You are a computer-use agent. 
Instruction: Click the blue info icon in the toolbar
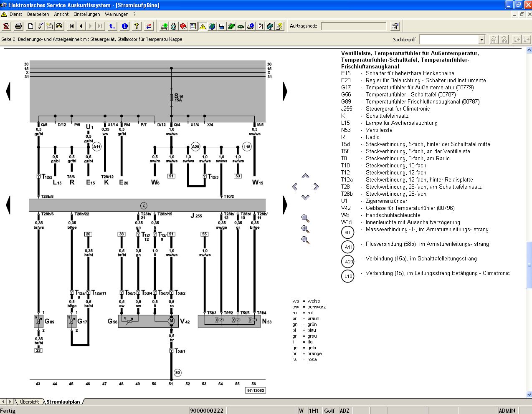(x=125, y=26)
